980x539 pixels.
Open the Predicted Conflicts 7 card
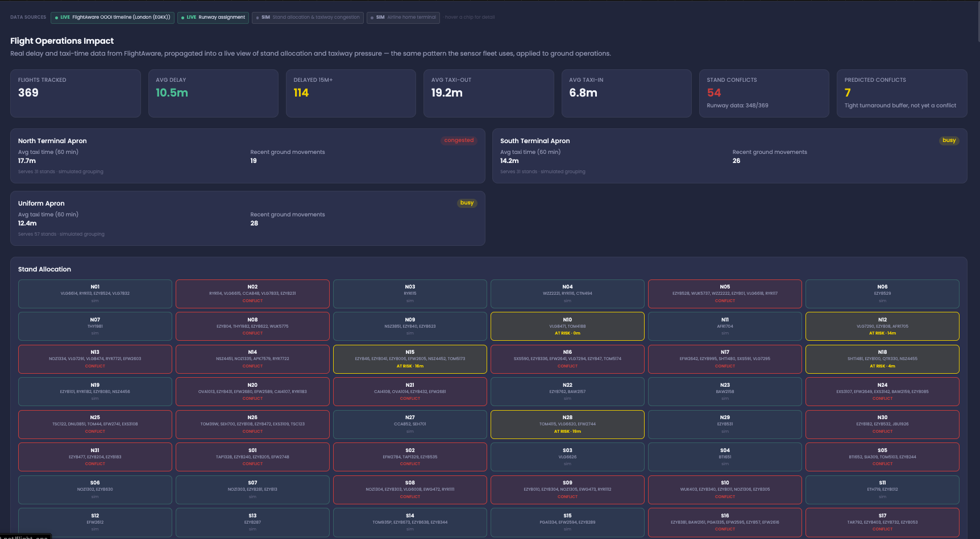902,94
